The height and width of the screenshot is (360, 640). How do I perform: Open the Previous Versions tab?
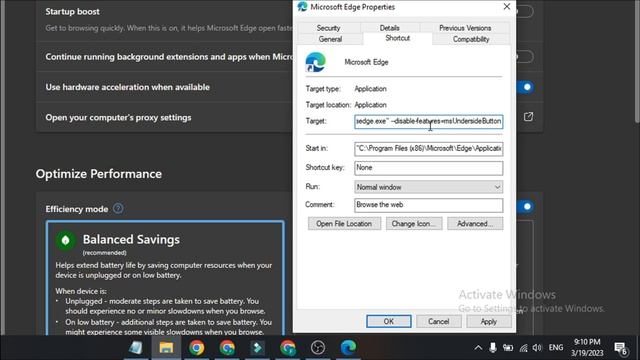[x=465, y=28]
